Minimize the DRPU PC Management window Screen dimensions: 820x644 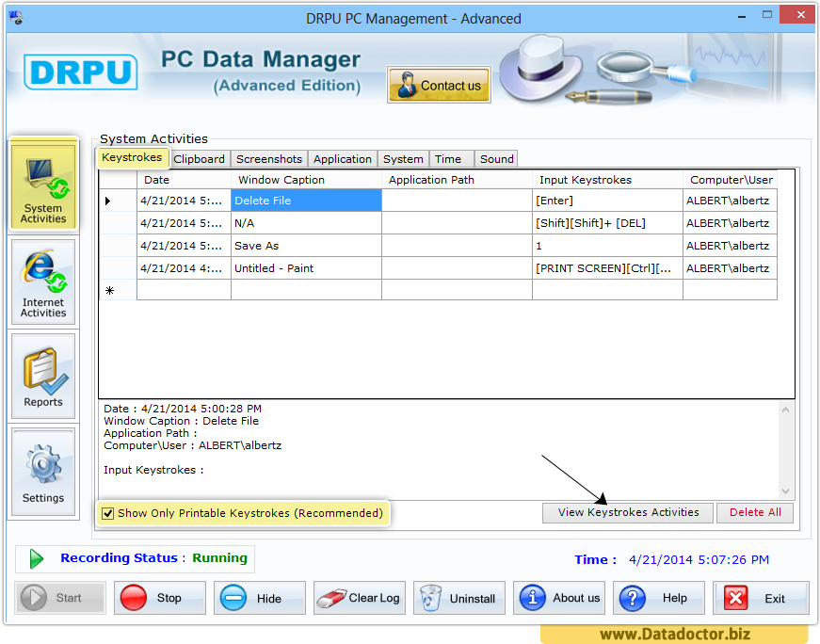742,16
